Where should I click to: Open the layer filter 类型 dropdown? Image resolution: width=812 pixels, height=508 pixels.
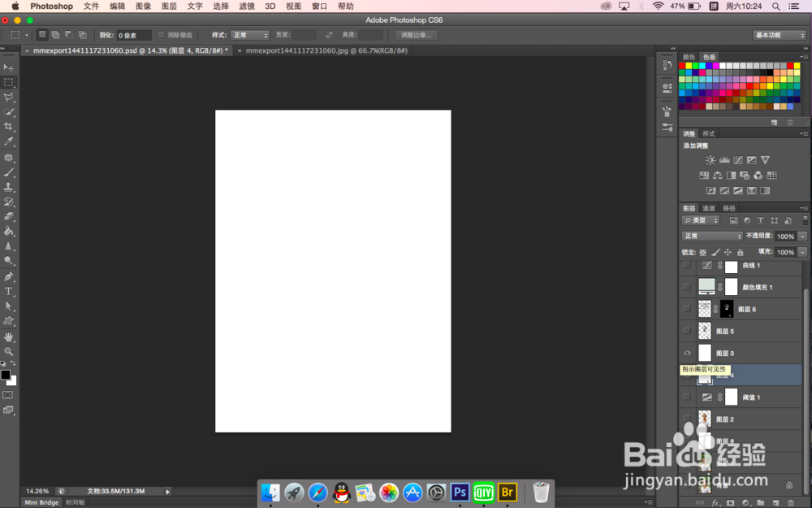pos(700,220)
